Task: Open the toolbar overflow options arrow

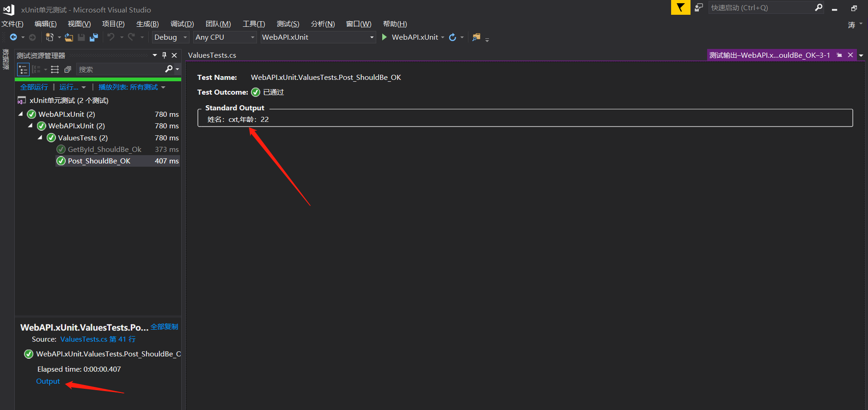Action: [x=487, y=40]
